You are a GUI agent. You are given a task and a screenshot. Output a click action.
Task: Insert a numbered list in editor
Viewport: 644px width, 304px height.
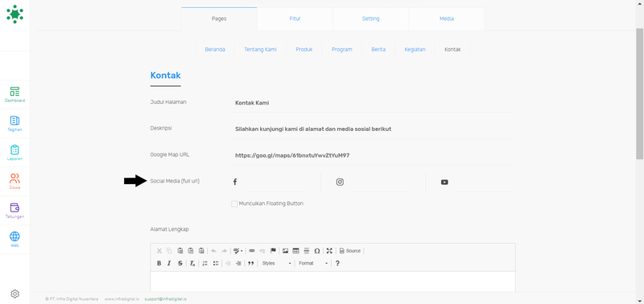click(x=204, y=263)
